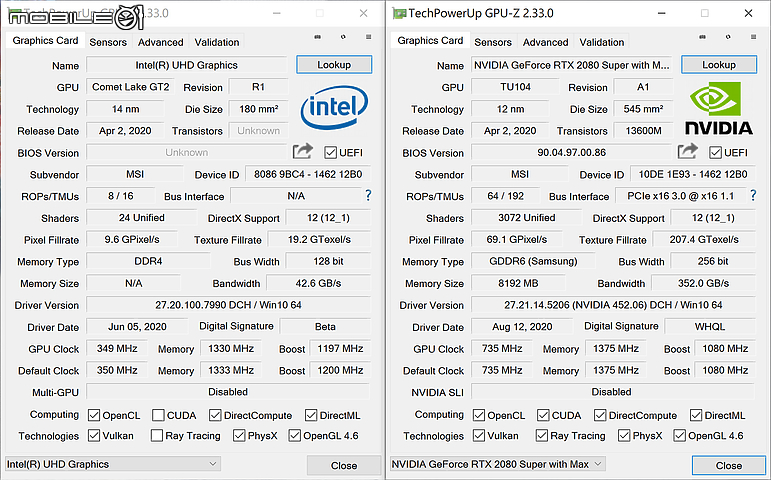Open the Validation tab in the Intel window
This screenshot has width=771, height=480.
tap(217, 42)
